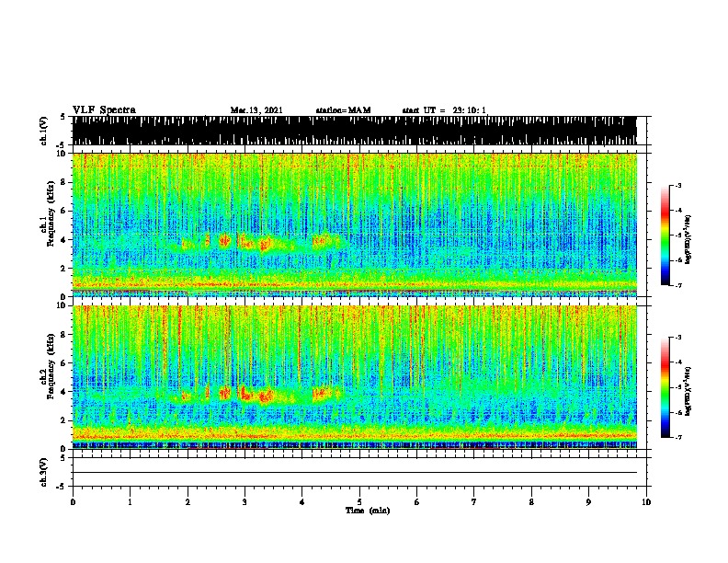Click the "ch.1(V)" waveform axis label
Viewport: 728px width, 563px height.
[43, 131]
